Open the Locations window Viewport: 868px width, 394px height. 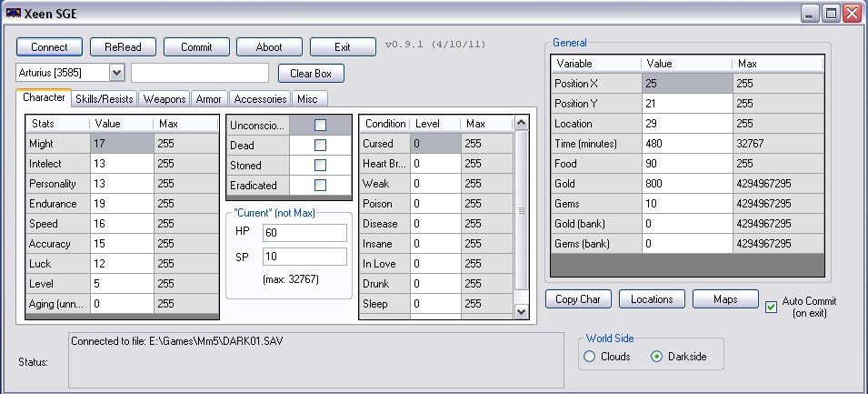(x=652, y=299)
